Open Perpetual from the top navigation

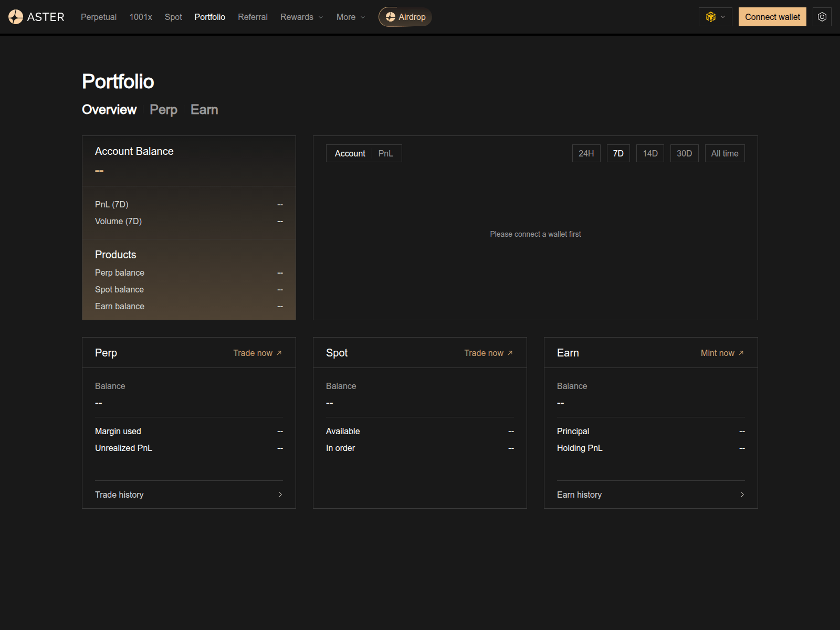point(98,17)
